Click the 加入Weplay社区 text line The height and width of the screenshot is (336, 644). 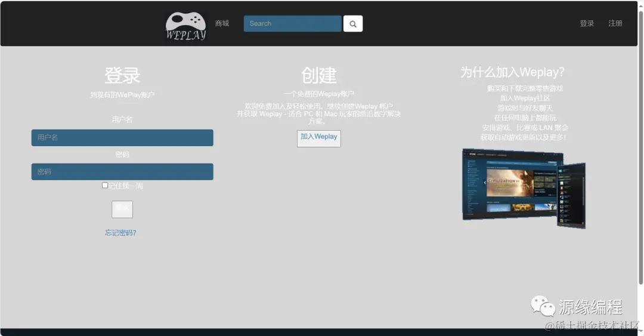525,98
